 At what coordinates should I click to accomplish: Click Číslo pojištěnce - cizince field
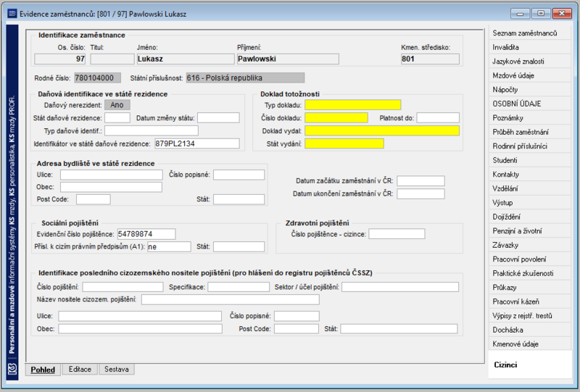397,234
